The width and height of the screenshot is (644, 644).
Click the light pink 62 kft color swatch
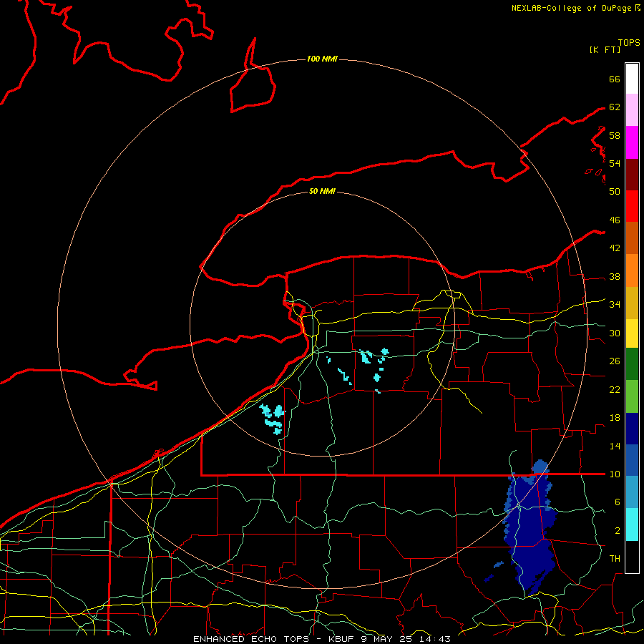(x=632, y=110)
